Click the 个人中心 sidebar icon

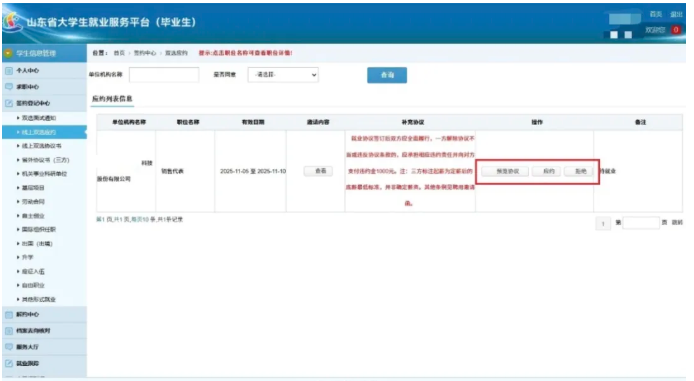(8, 71)
